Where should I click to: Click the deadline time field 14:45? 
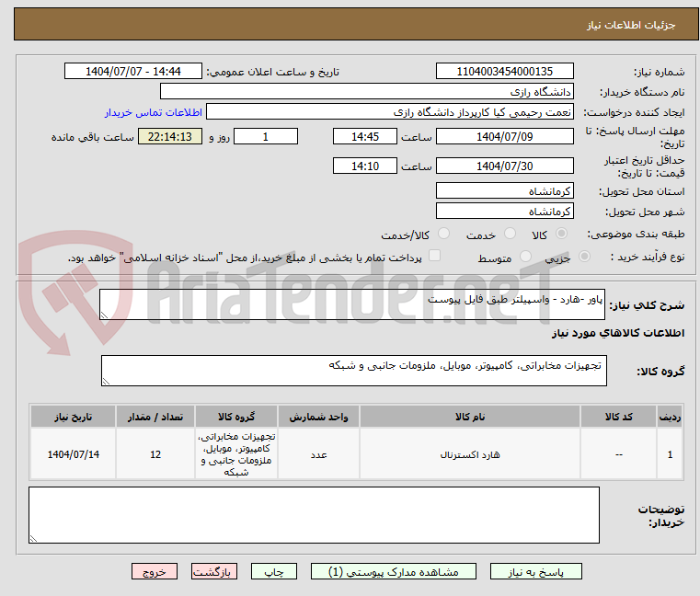tap(365, 137)
